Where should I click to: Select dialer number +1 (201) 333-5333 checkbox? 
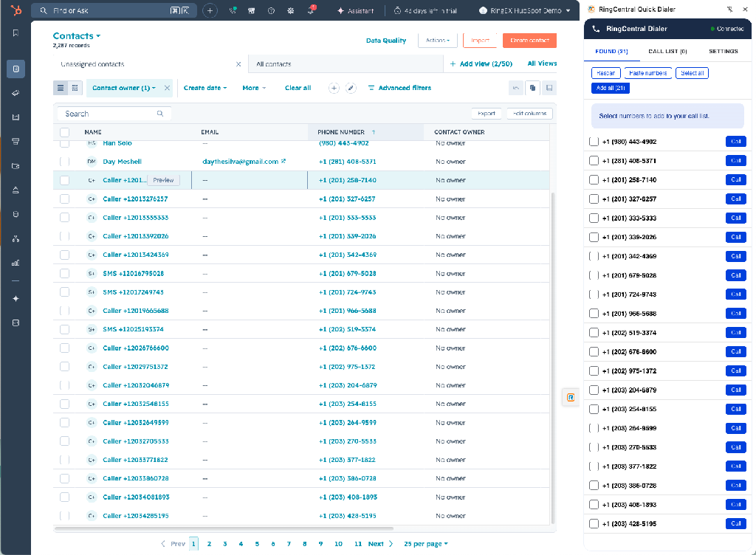tap(594, 218)
